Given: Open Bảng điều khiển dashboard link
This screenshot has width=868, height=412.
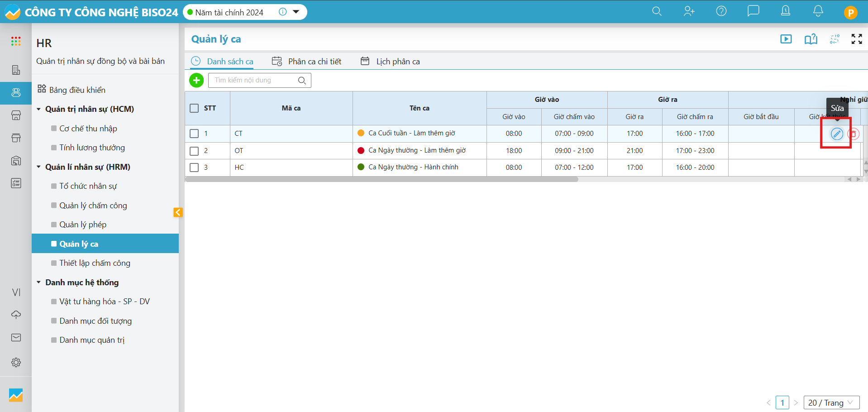Looking at the screenshot, I should [x=77, y=90].
